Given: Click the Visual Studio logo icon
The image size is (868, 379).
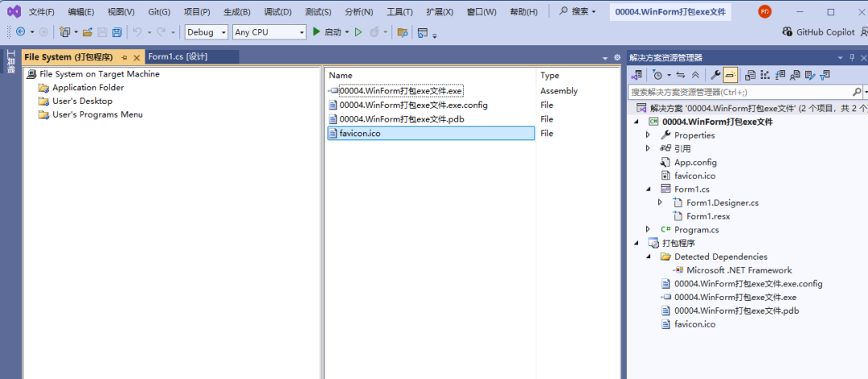Looking at the screenshot, I should [x=14, y=11].
